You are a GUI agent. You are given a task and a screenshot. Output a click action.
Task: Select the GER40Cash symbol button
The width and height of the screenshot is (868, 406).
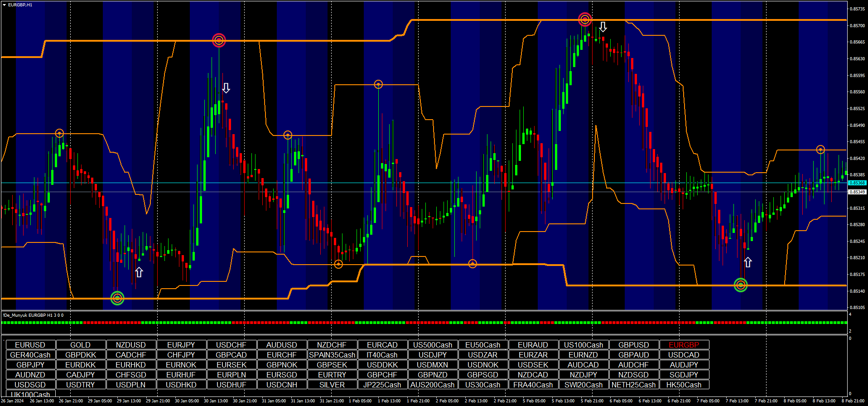30,355
